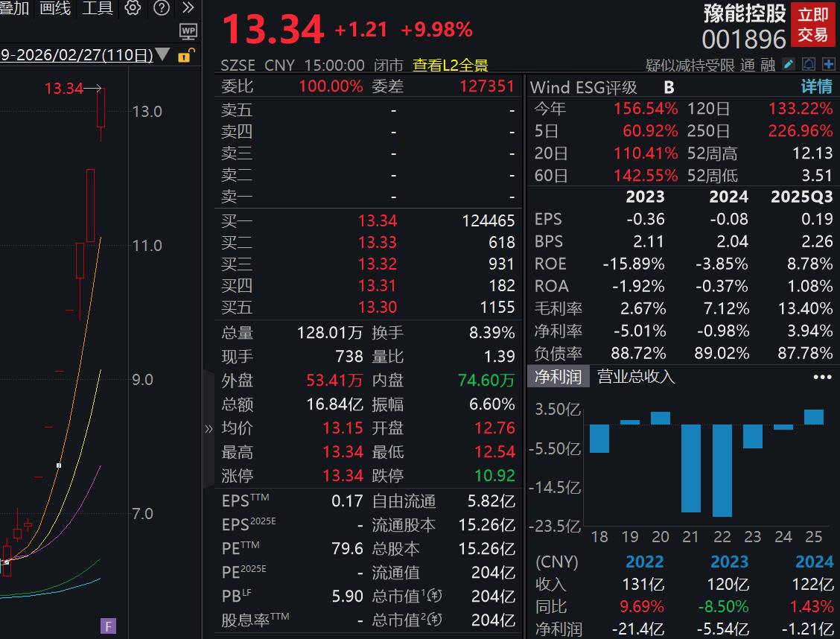Image resolution: width=840 pixels, height=639 pixels.
Task: Click the 跌停 price 10.92
Action: [494, 476]
